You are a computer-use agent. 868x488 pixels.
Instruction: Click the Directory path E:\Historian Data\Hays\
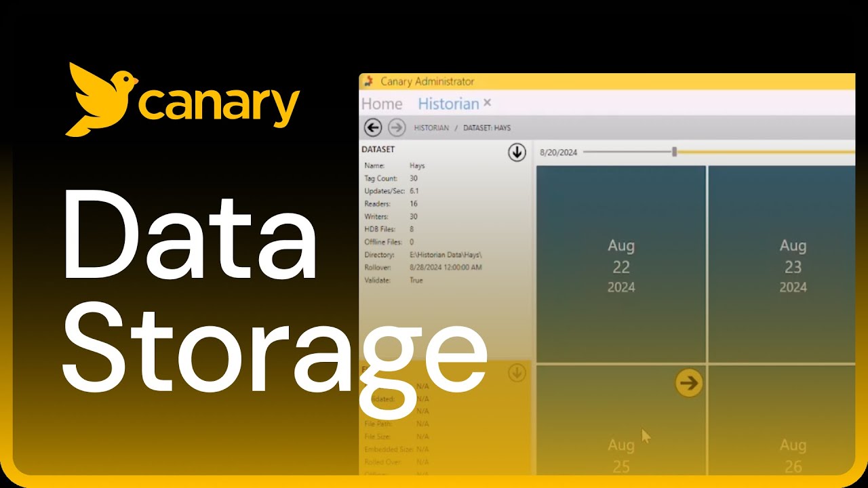coord(446,255)
